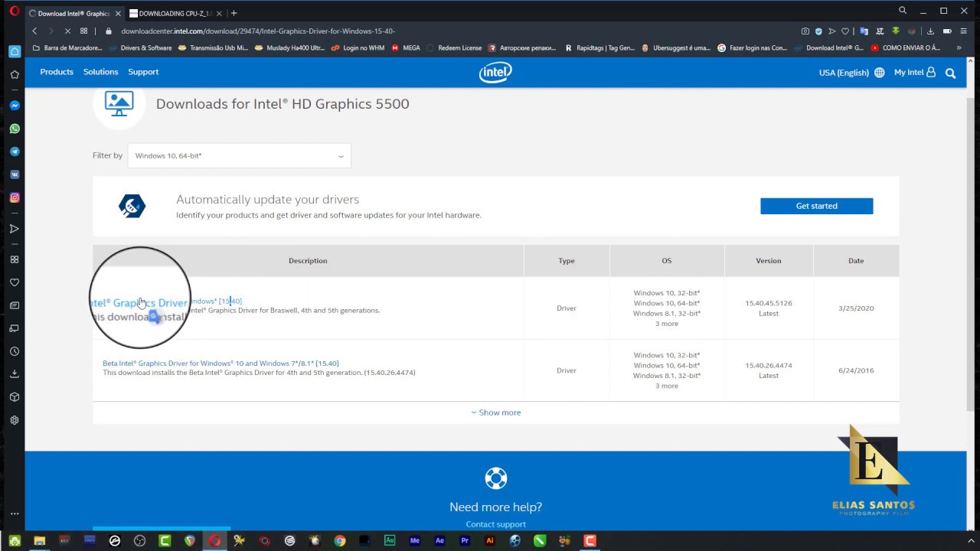
Task: Open sidebar three-dots more menu
Action: coord(15,514)
